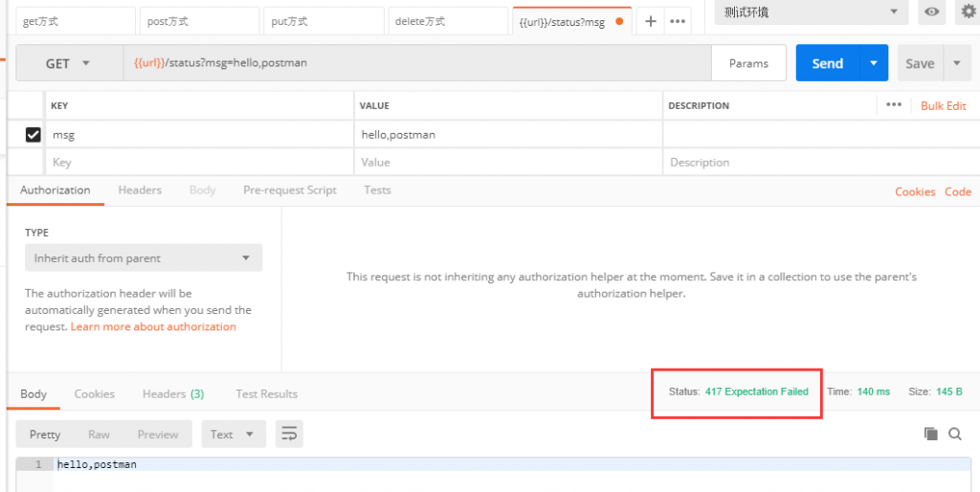Screen dimensions: 980x492
Task: Toggle line wrap icon in response
Action: click(289, 434)
